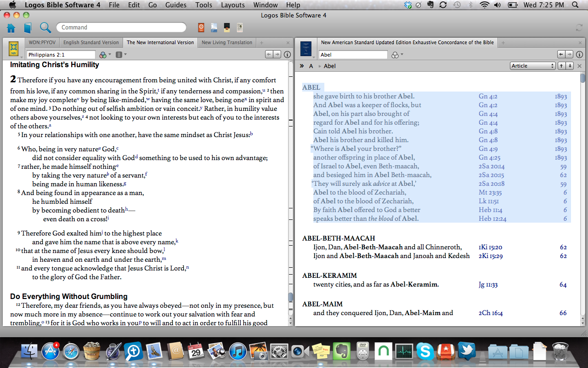
Task: Open Heb 11:4 reference link
Action: point(491,210)
